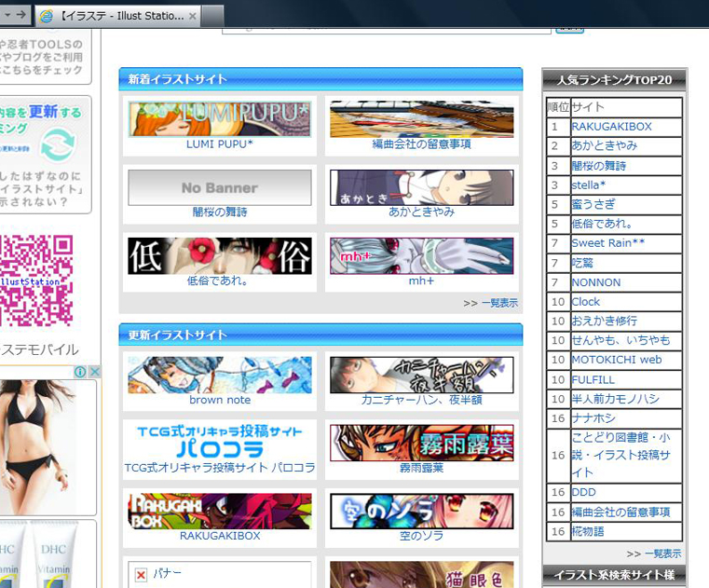Open RAKUGAKIBOX in ranking table

tap(611, 127)
